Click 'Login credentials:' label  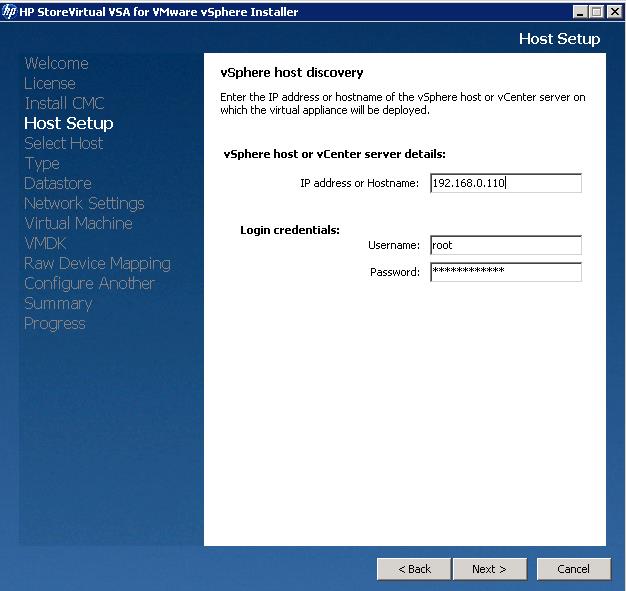coord(290,230)
